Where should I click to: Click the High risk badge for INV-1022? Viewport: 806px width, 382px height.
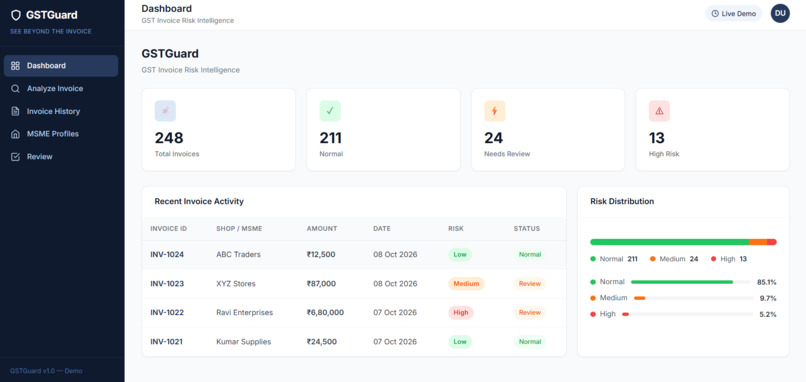[461, 313]
